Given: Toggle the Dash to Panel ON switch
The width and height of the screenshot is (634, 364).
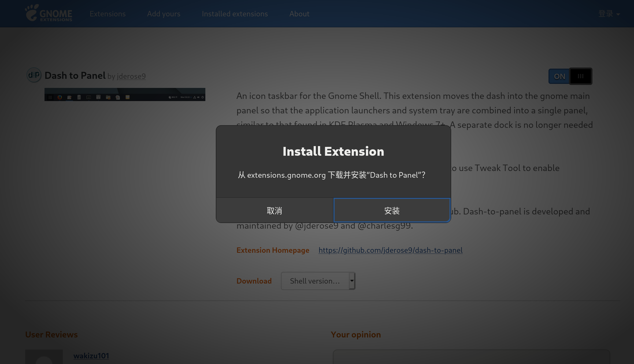Looking at the screenshot, I should [570, 76].
